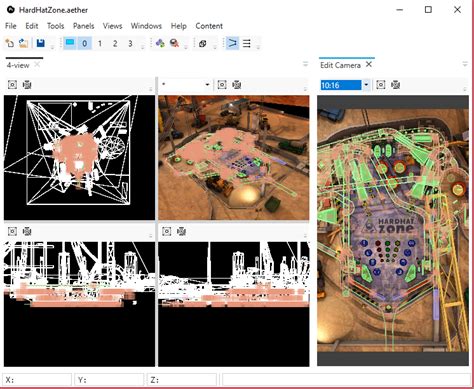Toggle layer 0 in the toolbar
474x389 pixels.
tap(85, 43)
